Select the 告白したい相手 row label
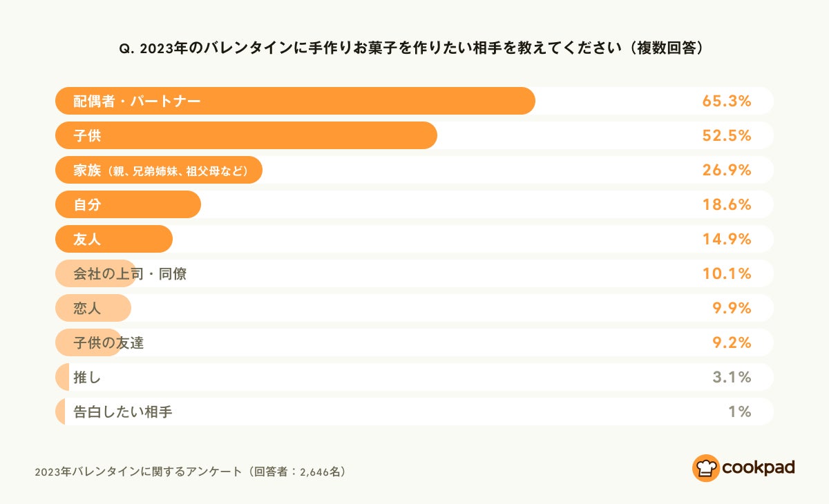 (x=123, y=412)
